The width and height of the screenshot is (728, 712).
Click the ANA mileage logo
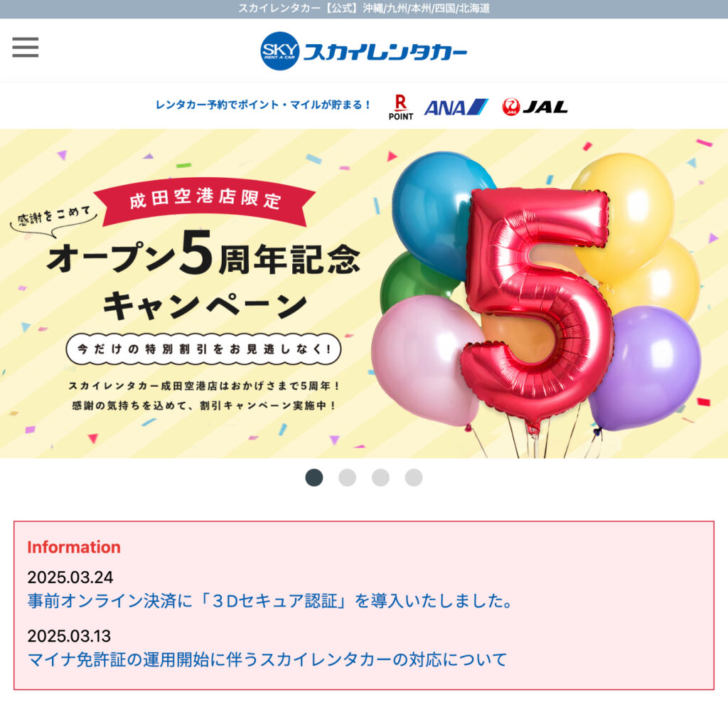click(456, 107)
